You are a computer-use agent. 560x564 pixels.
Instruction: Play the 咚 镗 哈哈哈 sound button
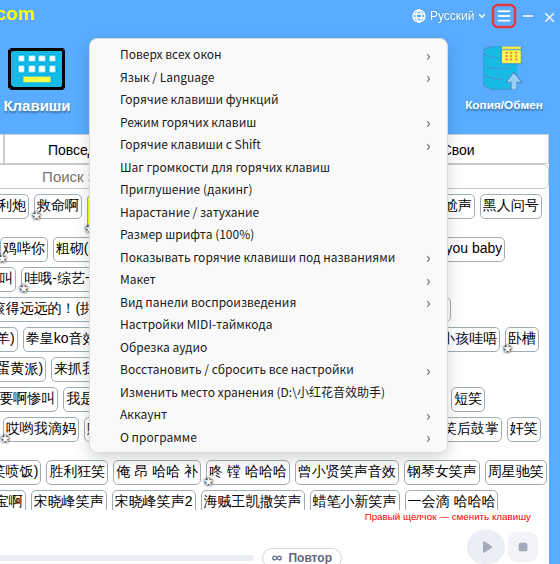[248, 472]
